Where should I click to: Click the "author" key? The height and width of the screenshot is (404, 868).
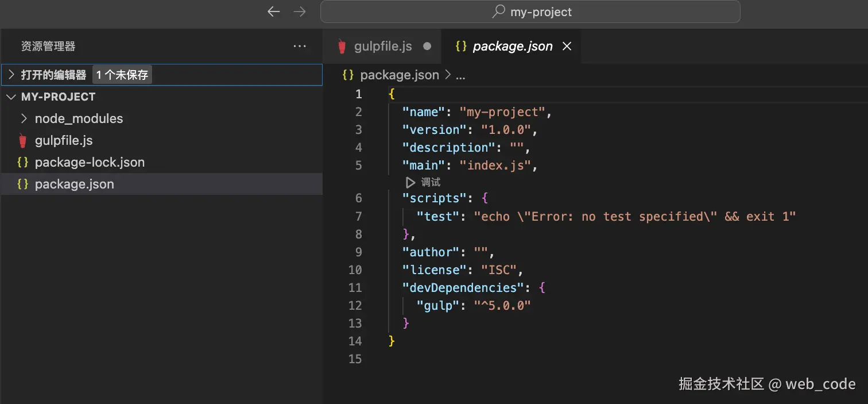[431, 252]
